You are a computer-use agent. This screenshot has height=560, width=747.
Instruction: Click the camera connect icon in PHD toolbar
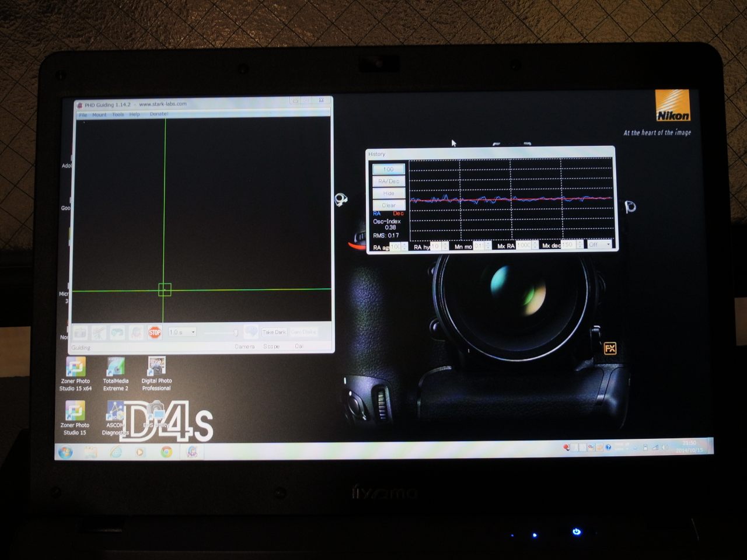click(80, 332)
